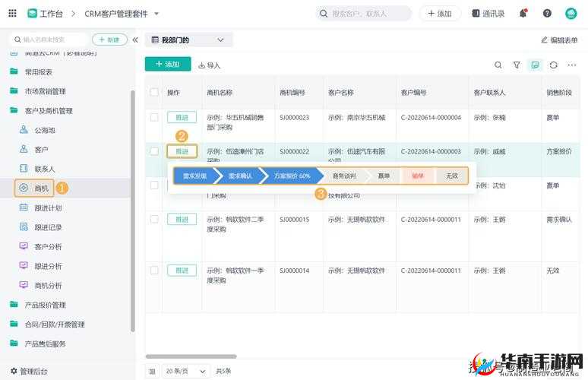Viewport: 588px width, 380px height.
Task: Select the 跟进记录 sidebar icon
Action: tap(24, 227)
